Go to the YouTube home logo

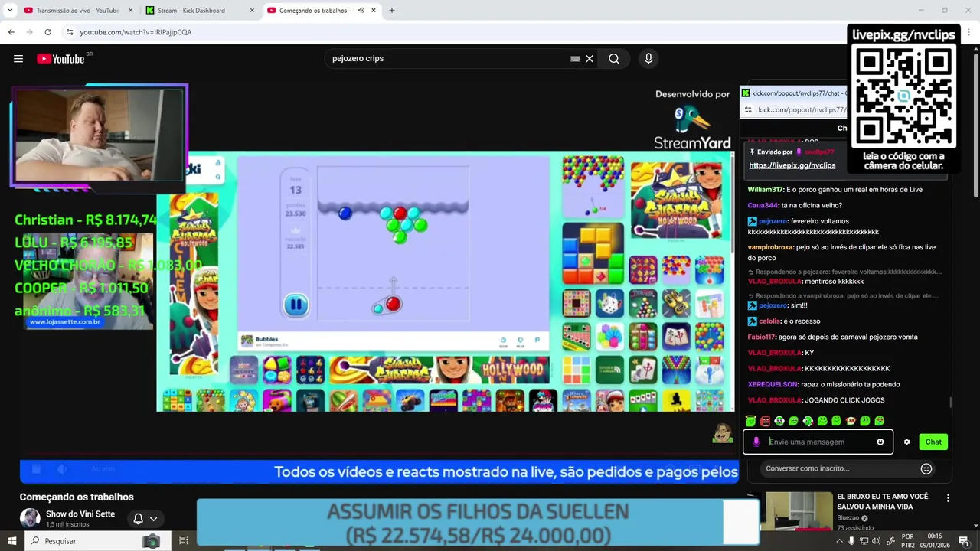click(60, 59)
